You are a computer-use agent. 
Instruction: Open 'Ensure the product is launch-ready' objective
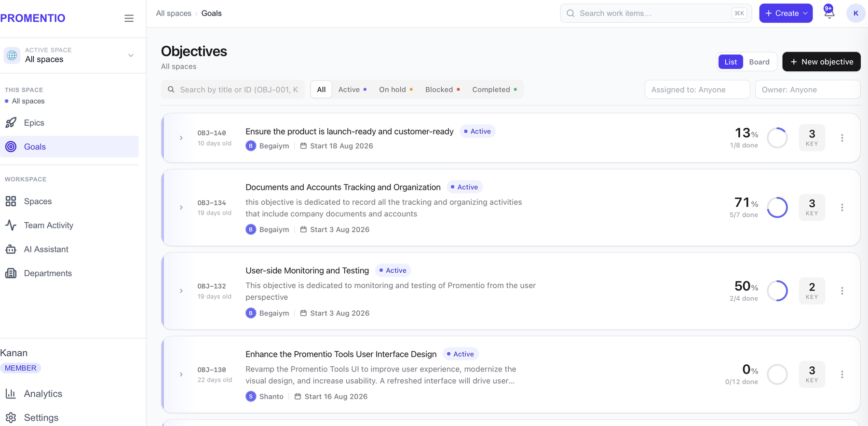350,132
